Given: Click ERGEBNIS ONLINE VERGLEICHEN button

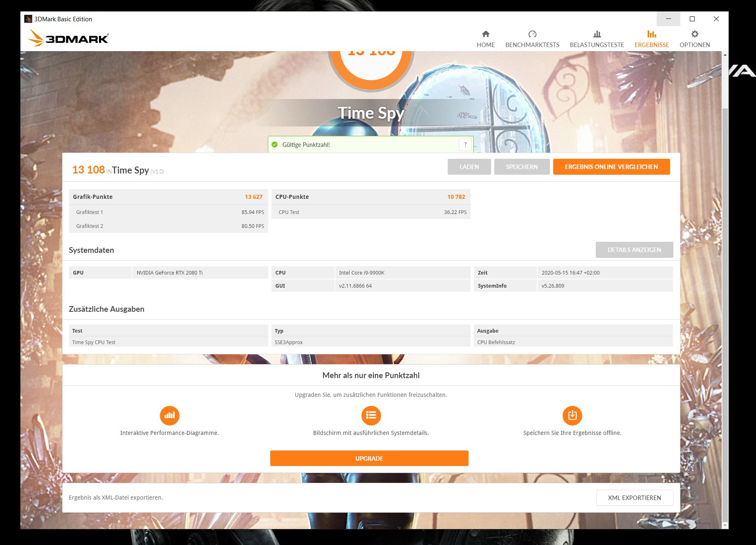Looking at the screenshot, I should tap(611, 167).
